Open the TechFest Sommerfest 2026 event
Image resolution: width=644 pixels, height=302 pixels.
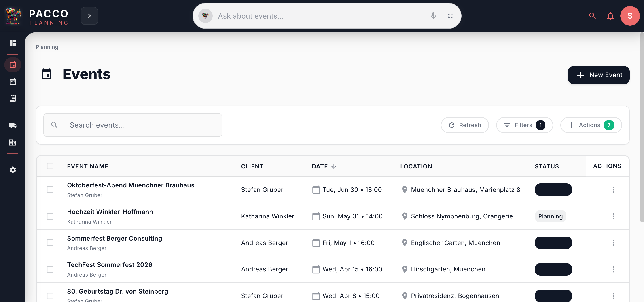click(110, 264)
